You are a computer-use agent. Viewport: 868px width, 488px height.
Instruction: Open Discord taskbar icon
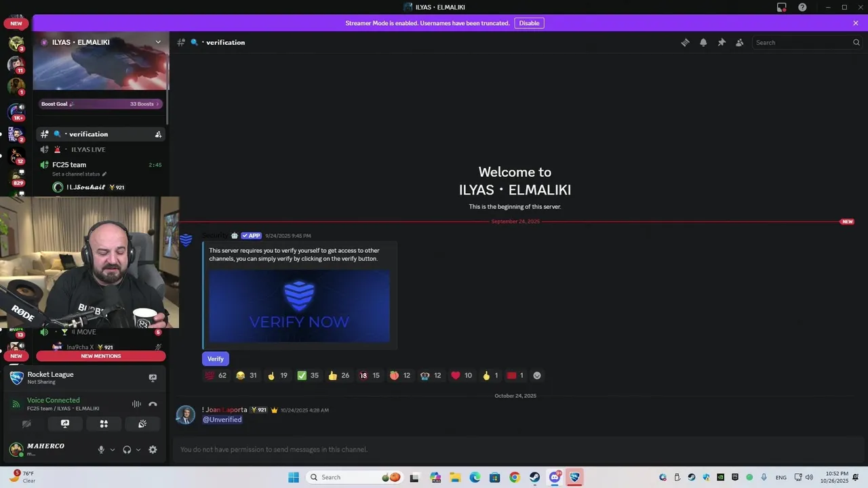point(555,477)
